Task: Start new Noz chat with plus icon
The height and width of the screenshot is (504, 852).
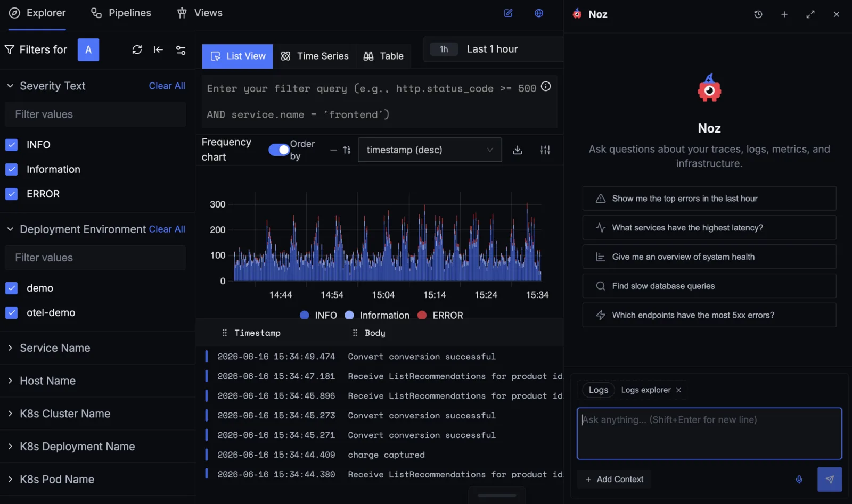Action: (784, 14)
